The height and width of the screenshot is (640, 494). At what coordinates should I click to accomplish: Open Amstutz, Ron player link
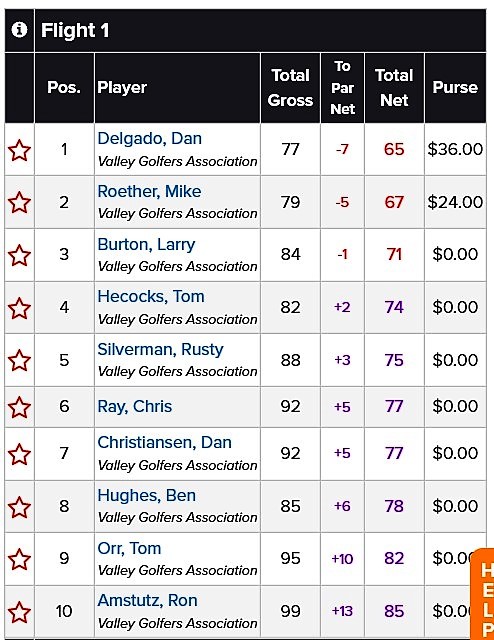(x=147, y=600)
